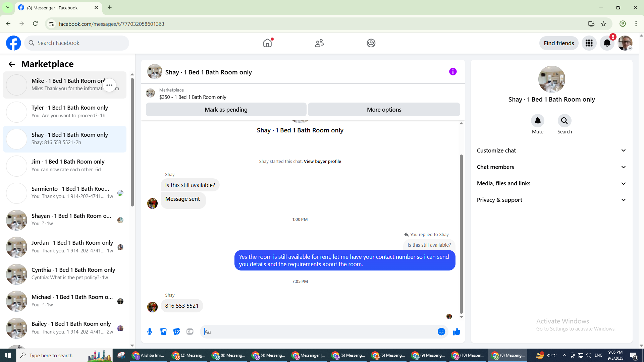
Task: Click Find friends button
Action: pyautogui.click(x=559, y=43)
